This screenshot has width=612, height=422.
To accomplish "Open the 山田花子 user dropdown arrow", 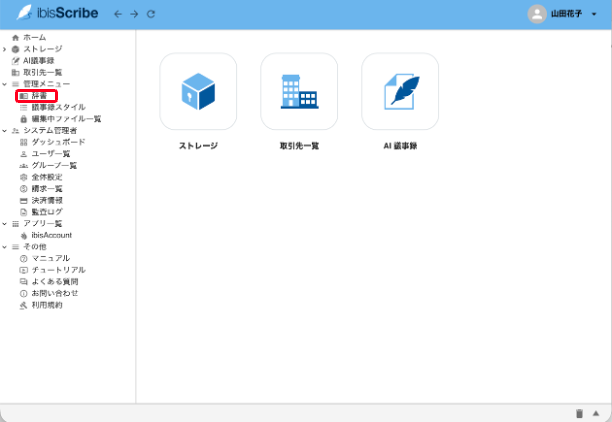I will (594, 15).
